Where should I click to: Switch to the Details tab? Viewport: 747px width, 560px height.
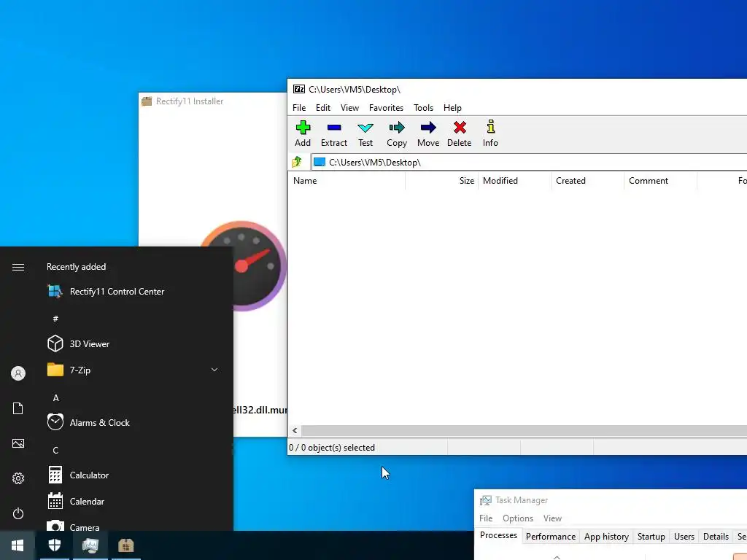click(x=716, y=537)
